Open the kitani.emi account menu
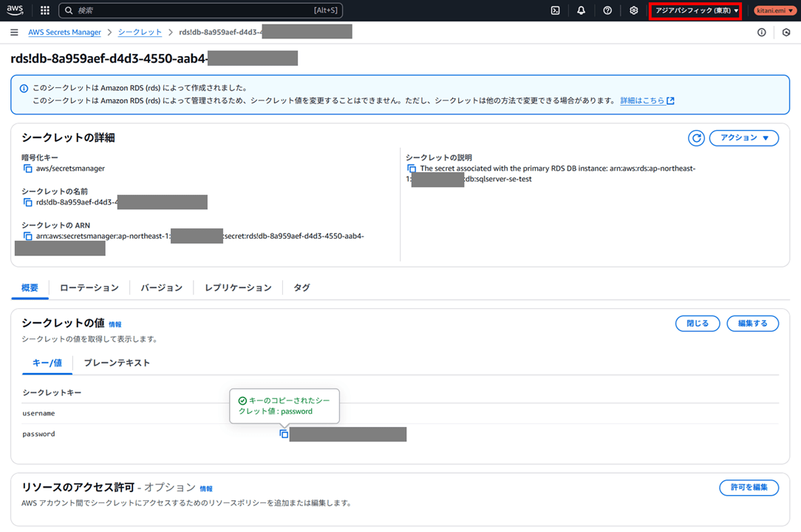801x532 pixels. point(775,10)
